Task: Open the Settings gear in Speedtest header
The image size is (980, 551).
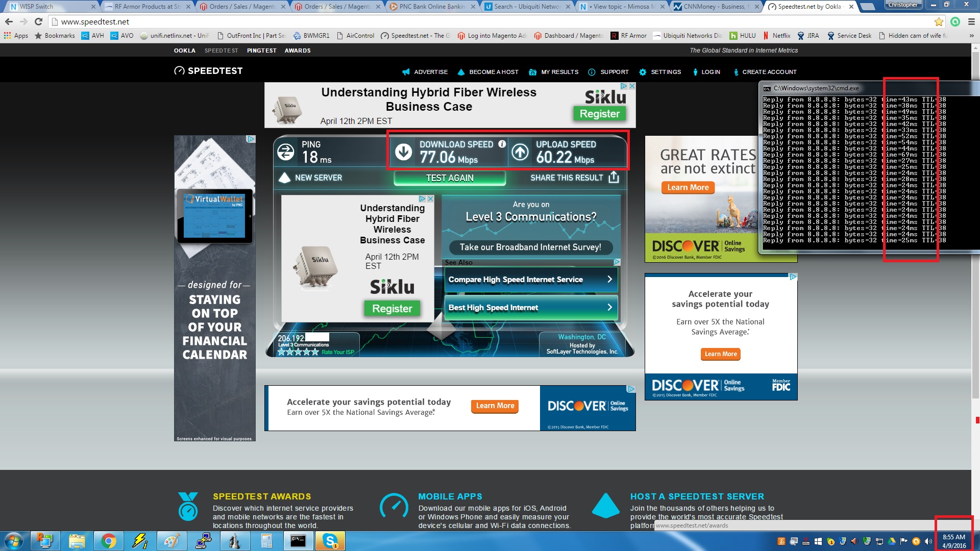Action: [643, 72]
